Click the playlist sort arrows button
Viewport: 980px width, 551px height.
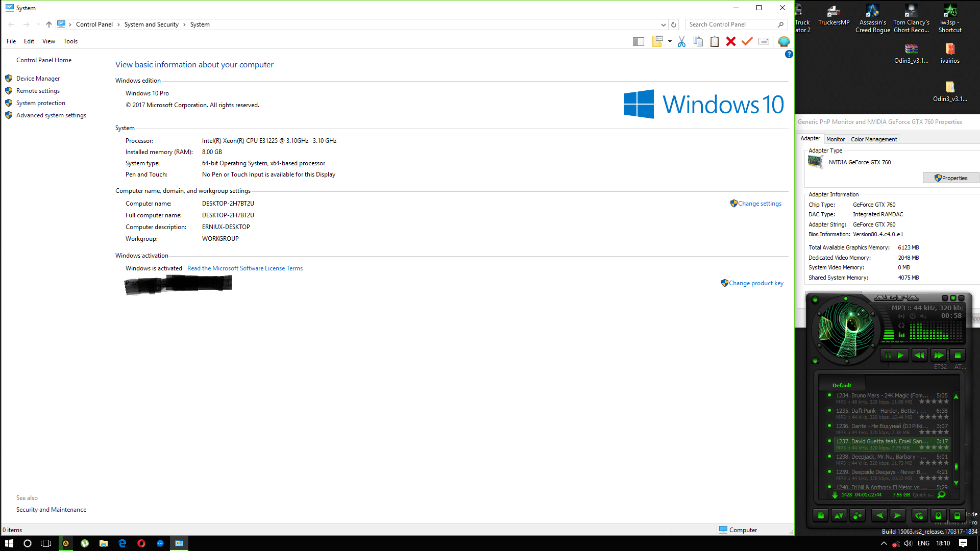[839, 515]
